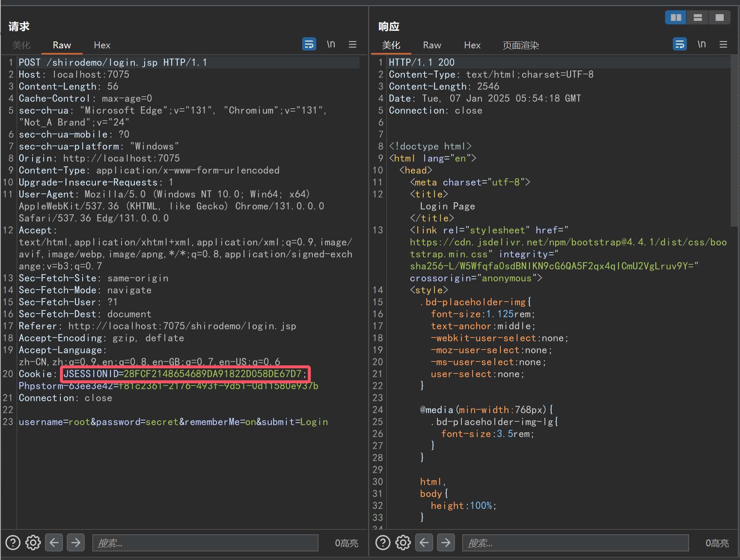Click the username=root request body line

click(173, 422)
